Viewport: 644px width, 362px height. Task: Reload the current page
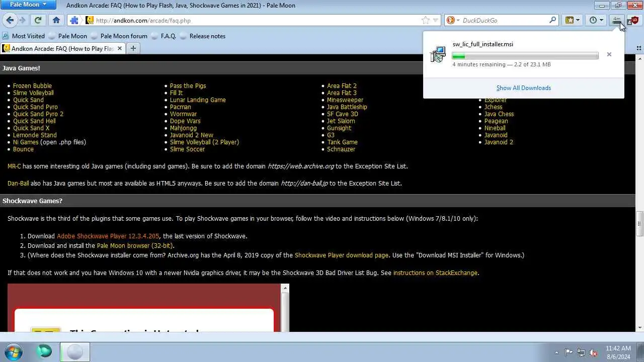[x=38, y=20]
